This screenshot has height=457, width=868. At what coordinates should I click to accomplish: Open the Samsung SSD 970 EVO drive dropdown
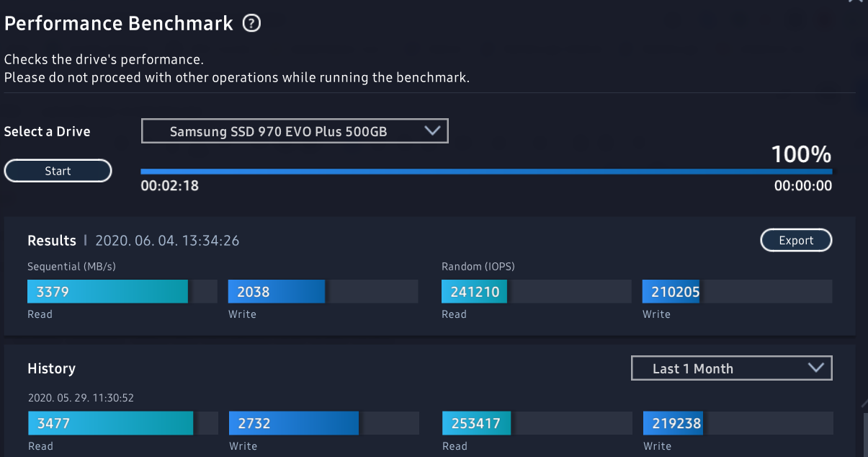pos(295,131)
